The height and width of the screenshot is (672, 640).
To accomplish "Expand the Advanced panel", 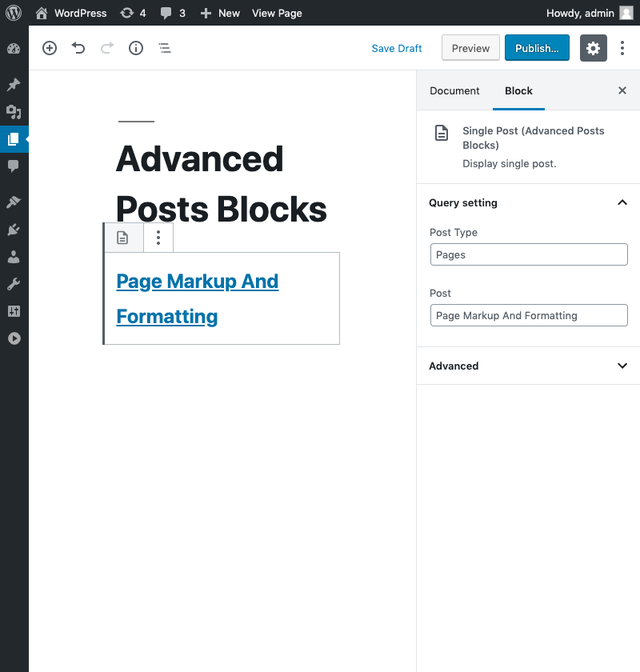I will pyautogui.click(x=528, y=366).
